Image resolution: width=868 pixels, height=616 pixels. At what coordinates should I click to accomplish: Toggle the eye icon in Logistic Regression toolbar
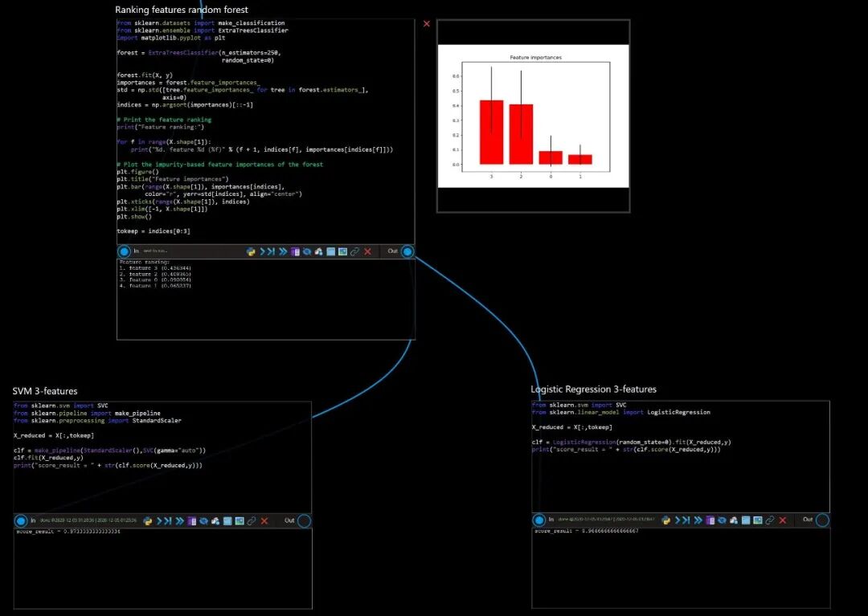tap(722, 520)
